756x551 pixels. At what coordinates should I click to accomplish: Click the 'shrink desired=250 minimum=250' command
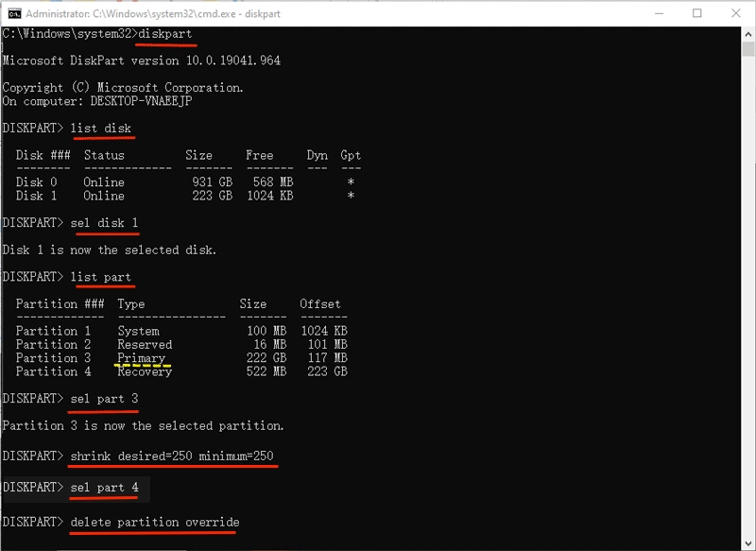click(x=172, y=456)
